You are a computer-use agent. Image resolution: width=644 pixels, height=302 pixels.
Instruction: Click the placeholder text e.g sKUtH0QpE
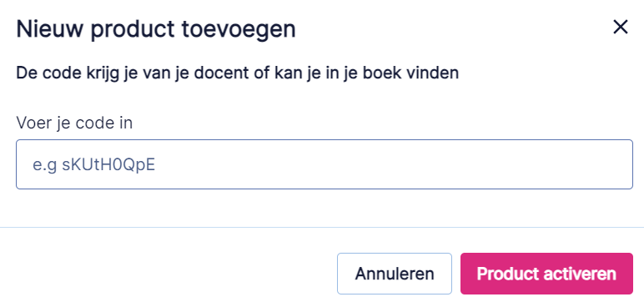click(x=94, y=164)
